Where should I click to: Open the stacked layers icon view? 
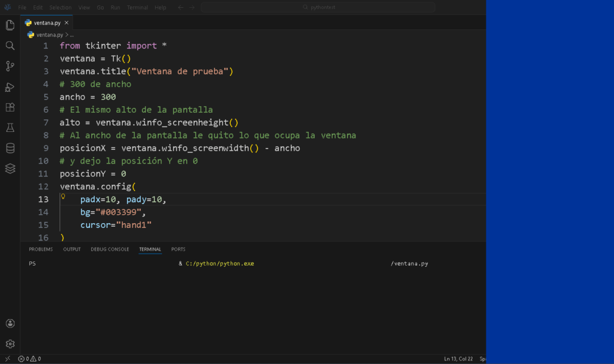[10, 169]
